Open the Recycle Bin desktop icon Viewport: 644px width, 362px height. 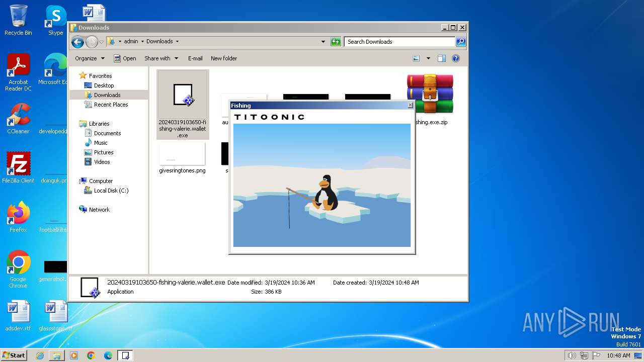(x=18, y=20)
